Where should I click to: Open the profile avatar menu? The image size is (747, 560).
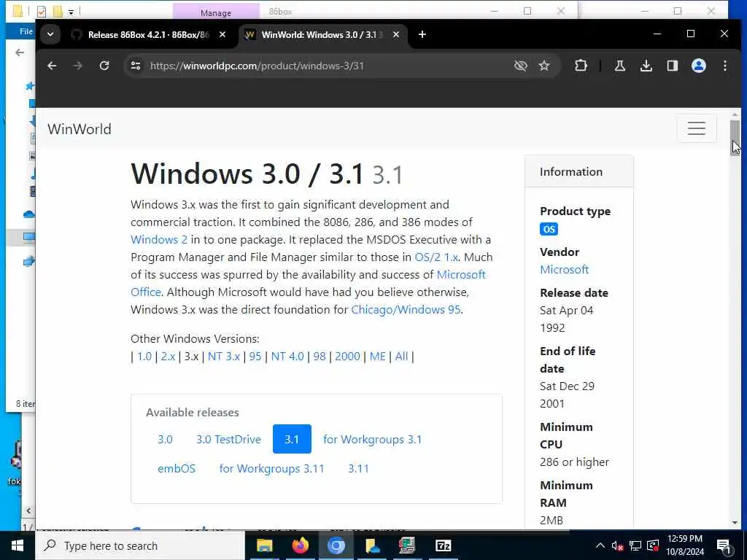tap(698, 66)
